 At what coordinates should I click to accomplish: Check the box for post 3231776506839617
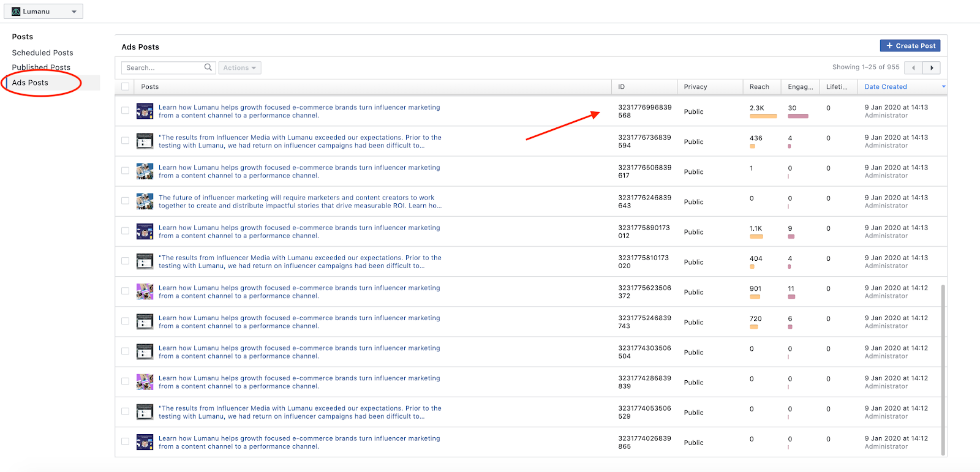(x=125, y=171)
